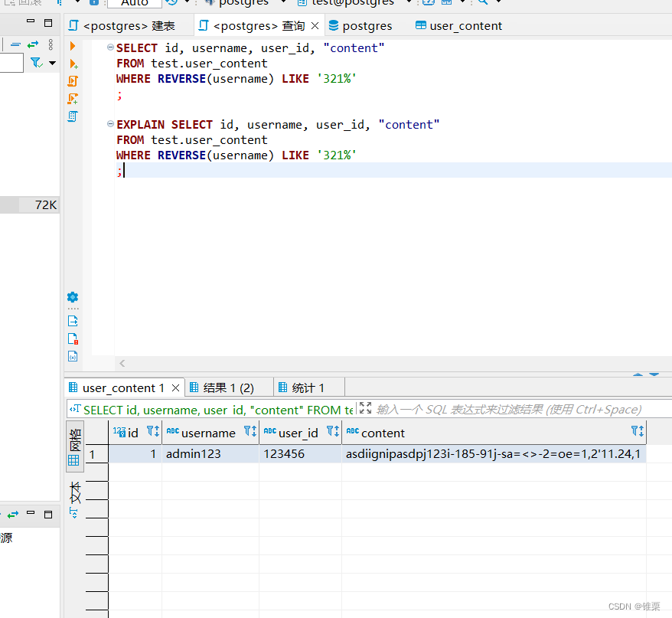
Task: Click the green SQL query text in results bar
Action: 217,410
